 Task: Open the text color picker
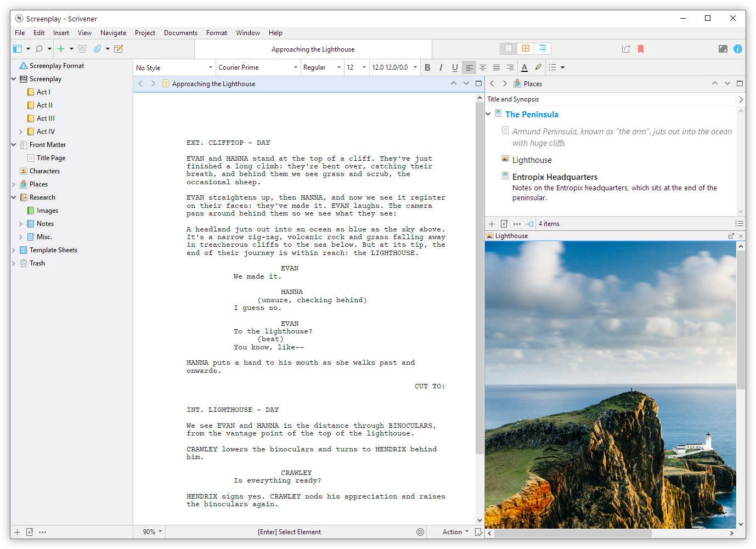pos(524,67)
